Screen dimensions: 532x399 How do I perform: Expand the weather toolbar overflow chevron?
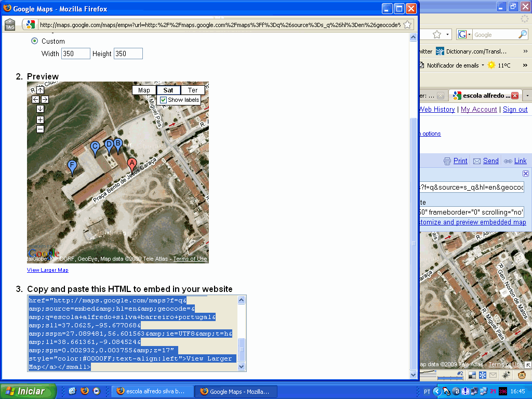tap(525, 65)
